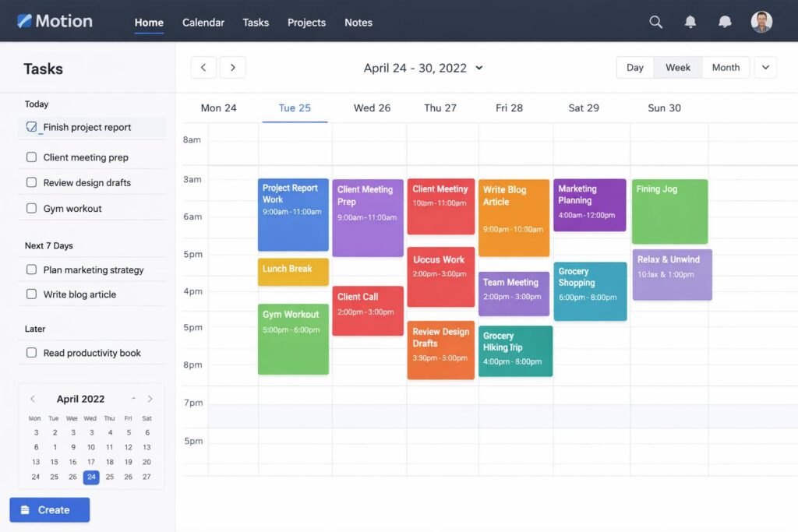Check off Client meeting prep task
Screen dimensions: 798x532
tap(32, 157)
